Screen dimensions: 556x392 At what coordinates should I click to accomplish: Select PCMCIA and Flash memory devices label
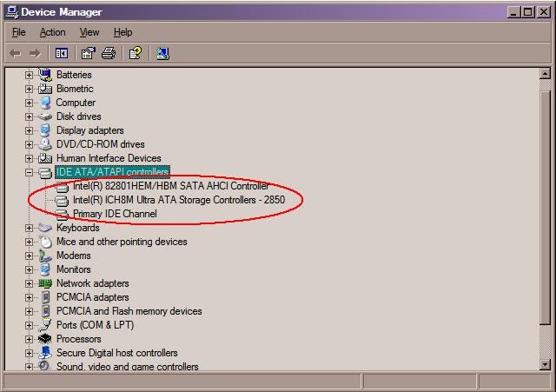[x=129, y=311]
